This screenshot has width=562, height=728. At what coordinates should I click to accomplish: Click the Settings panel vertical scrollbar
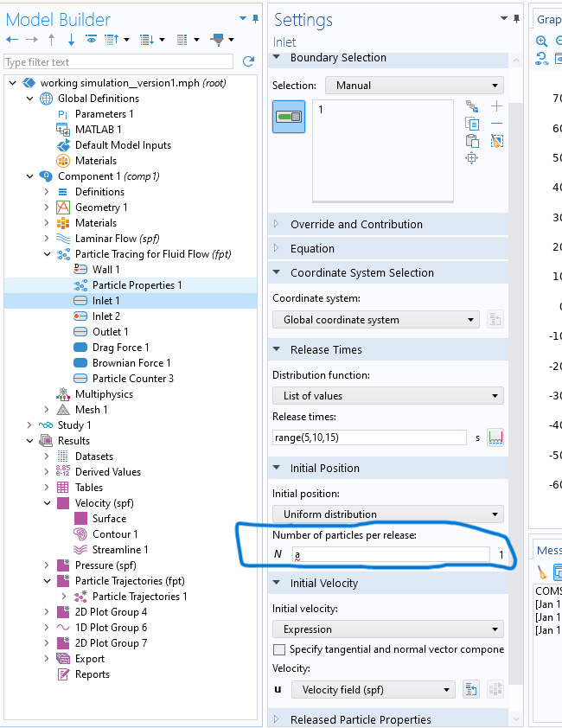click(516, 346)
